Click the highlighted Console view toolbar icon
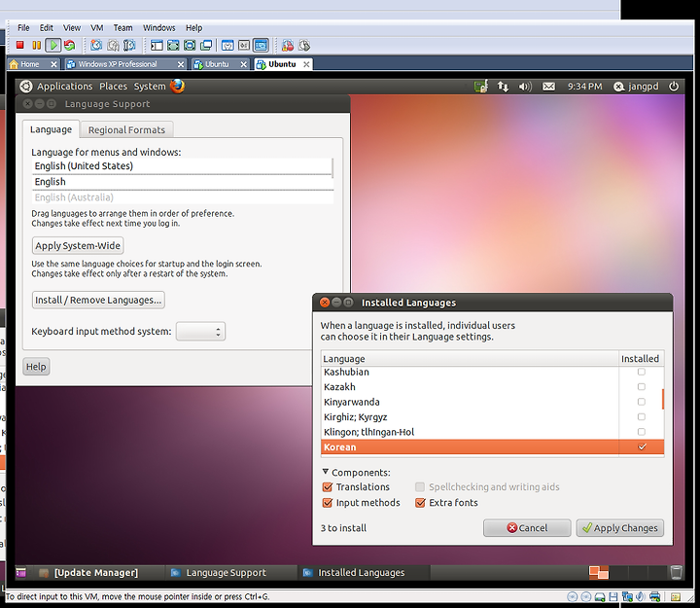This screenshot has width=700, height=608. coord(261,45)
